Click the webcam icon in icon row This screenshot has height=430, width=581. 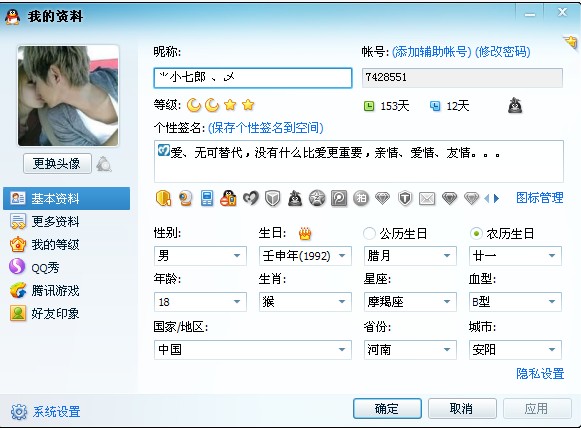tap(185, 198)
